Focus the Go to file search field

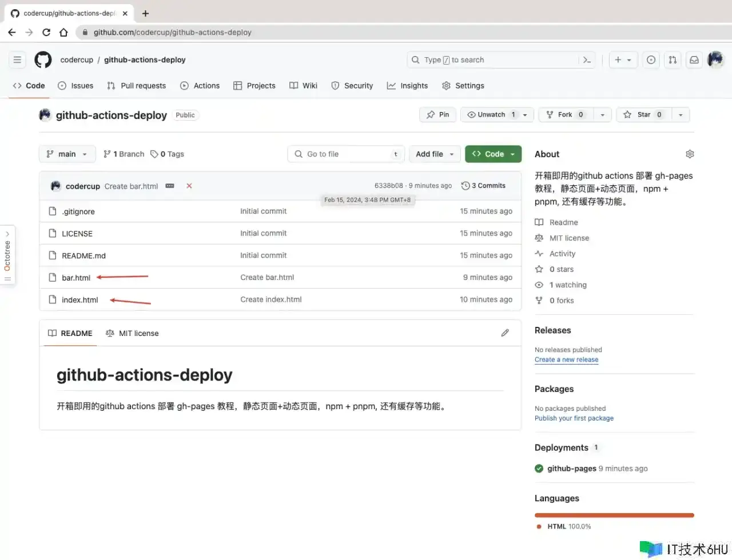[x=346, y=154]
